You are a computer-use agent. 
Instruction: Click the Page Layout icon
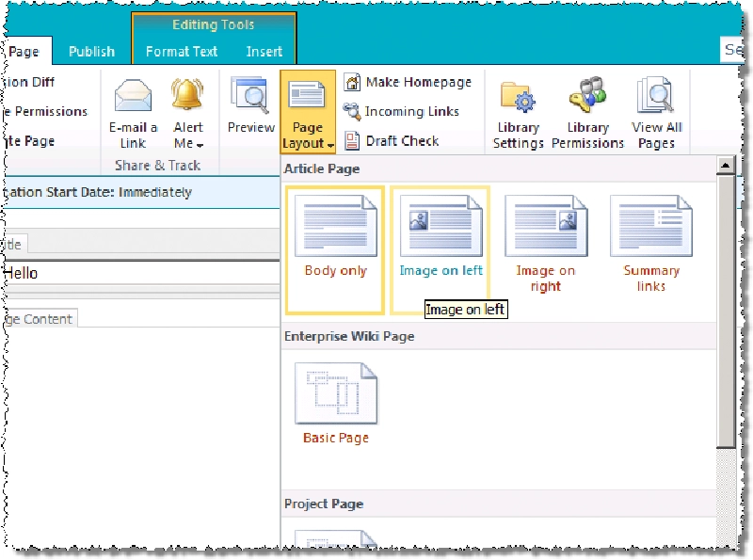point(307,95)
